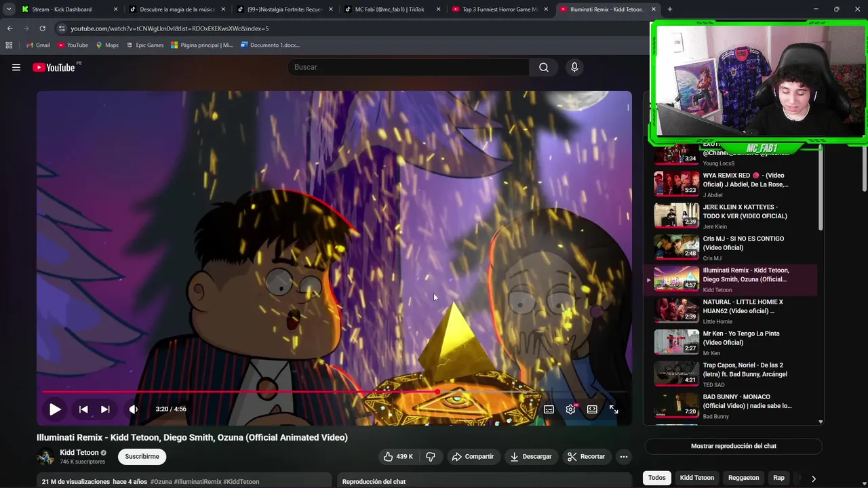This screenshot has width=868, height=488.
Task: Like the video with 439 K likes
Action: coord(398,457)
